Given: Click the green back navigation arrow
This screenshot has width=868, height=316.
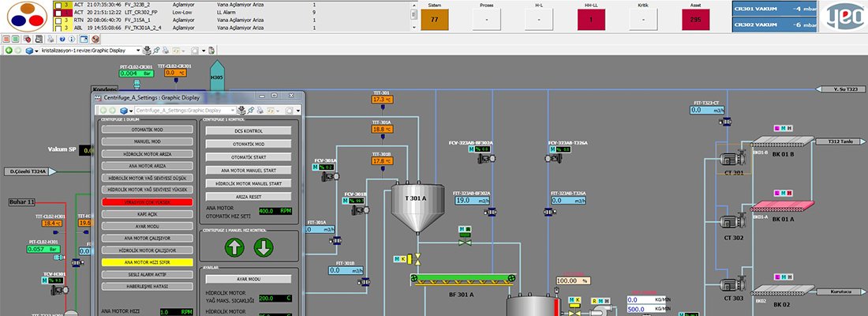Looking at the screenshot, I should pos(8,50).
